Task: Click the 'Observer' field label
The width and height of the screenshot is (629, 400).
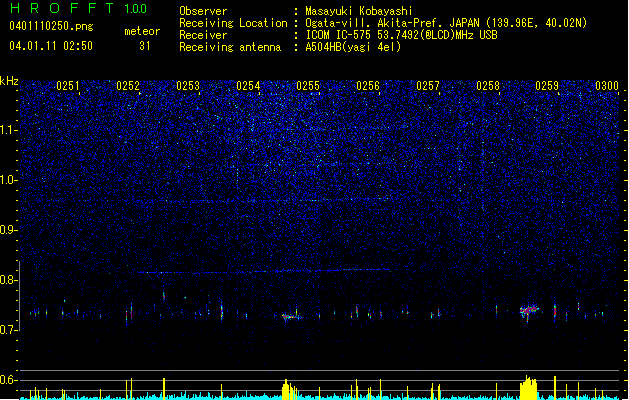Action: pos(203,11)
